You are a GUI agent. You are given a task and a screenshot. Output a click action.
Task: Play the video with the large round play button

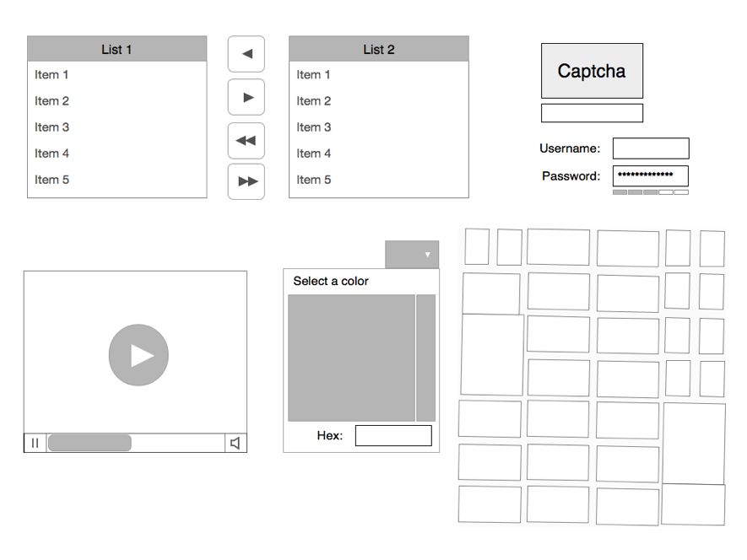click(x=138, y=355)
